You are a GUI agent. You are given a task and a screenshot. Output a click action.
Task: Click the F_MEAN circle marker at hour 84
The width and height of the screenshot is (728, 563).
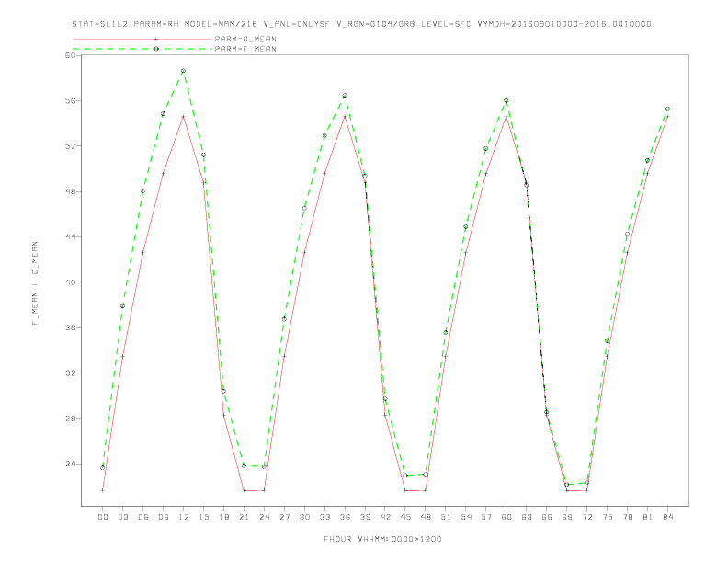click(668, 109)
